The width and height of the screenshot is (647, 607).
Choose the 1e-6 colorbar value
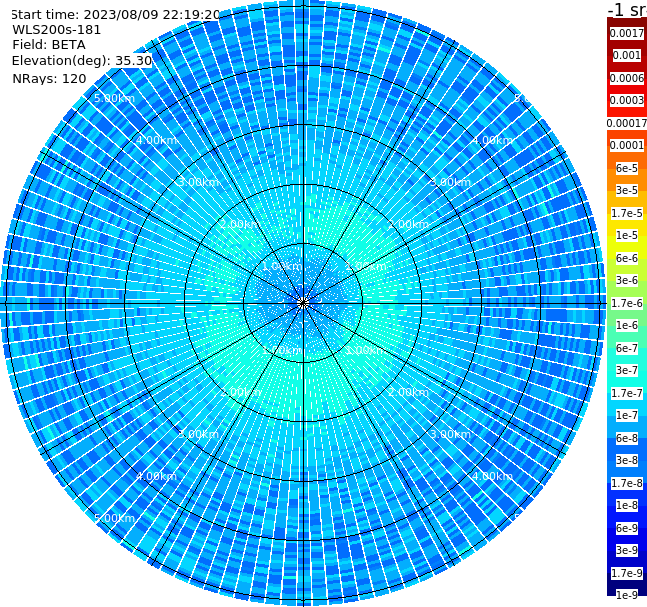coord(627,325)
